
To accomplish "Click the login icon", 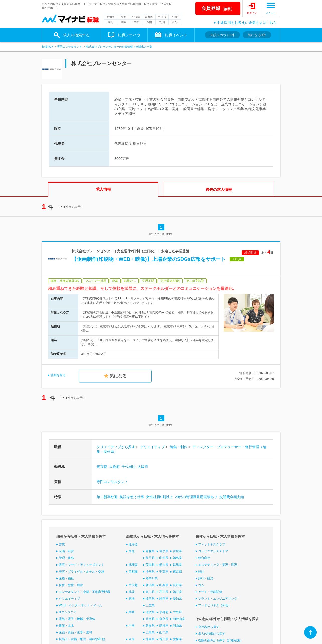I will tap(252, 6).
